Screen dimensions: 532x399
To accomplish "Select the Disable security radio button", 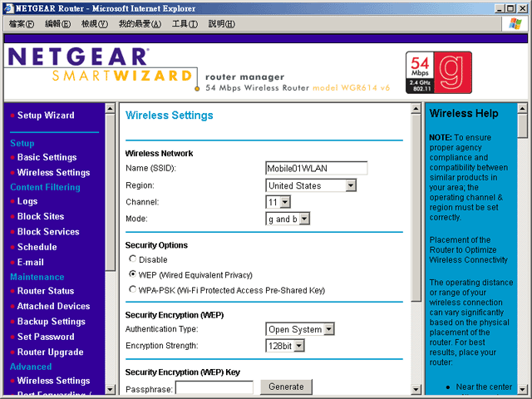I will [133, 259].
